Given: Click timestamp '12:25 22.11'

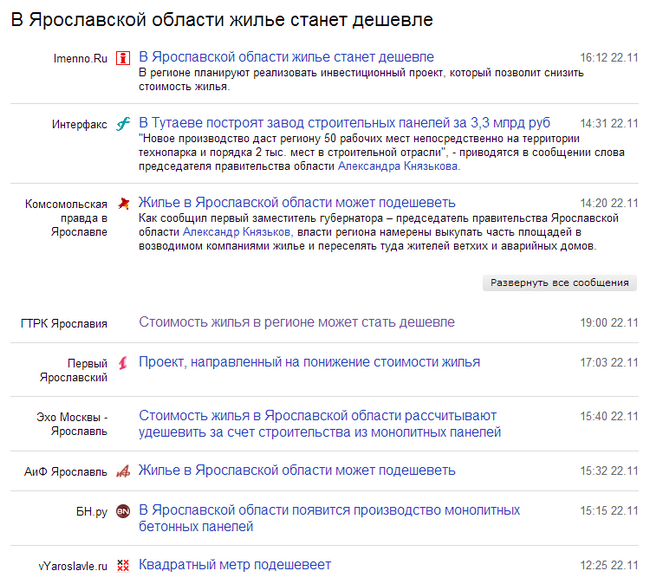Looking at the screenshot, I should [x=609, y=566].
